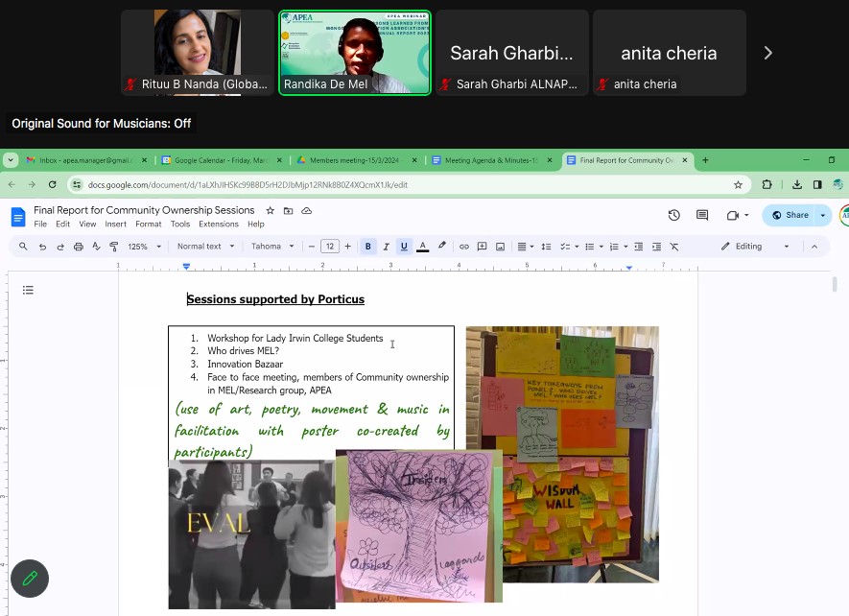Open the comments history icon
The width and height of the screenshot is (849, 616).
pos(702,216)
